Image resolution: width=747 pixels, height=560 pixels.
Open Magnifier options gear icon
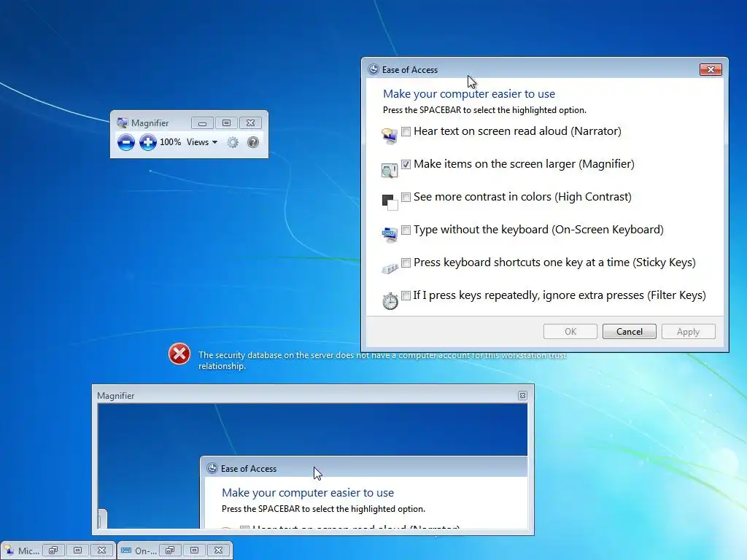[x=233, y=142]
